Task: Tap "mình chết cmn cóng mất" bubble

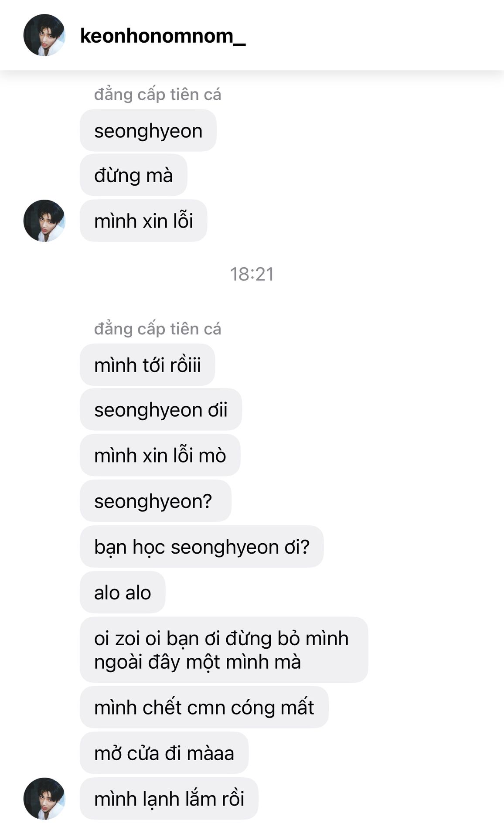Action: click(x=204, y=707)
